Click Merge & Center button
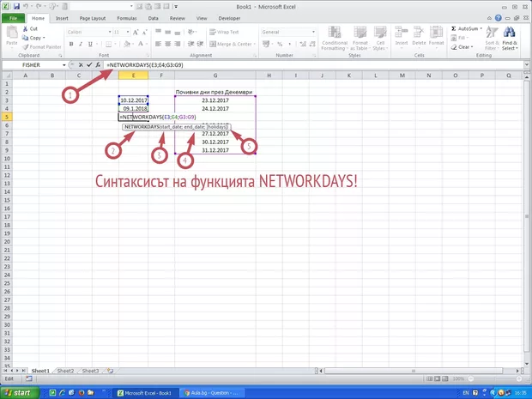This screenshot has height=399, width=532. pos(231,44)
